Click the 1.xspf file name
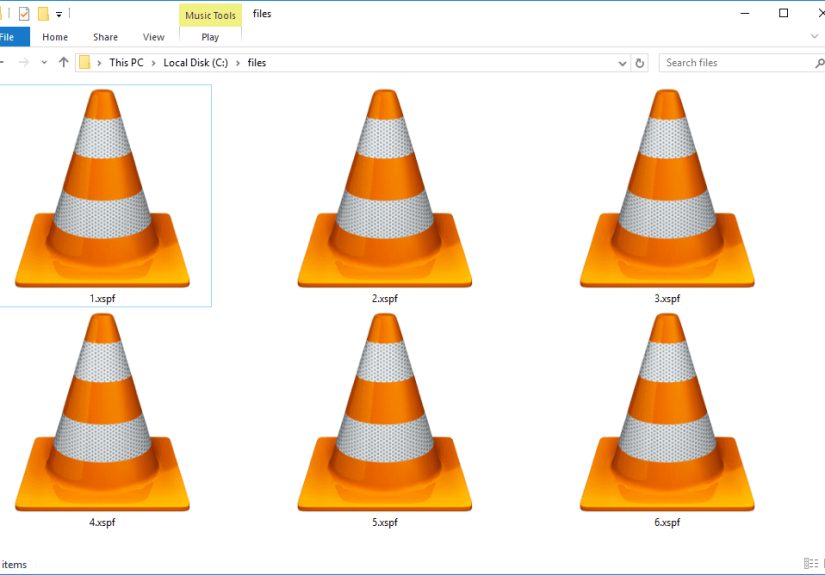Viewport: 825px width, 575px height. (x=102, y=299)
